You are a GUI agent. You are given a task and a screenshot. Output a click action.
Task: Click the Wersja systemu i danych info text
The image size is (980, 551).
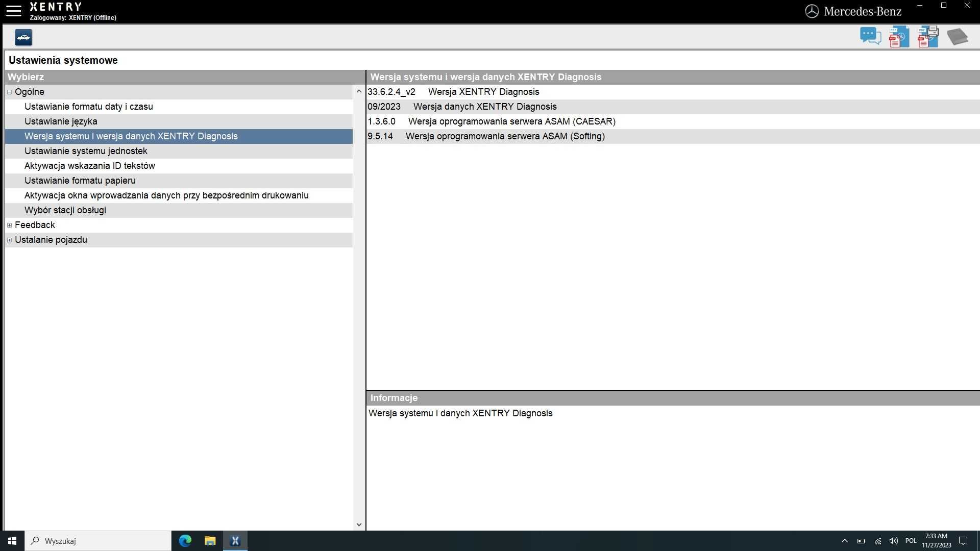460,413
